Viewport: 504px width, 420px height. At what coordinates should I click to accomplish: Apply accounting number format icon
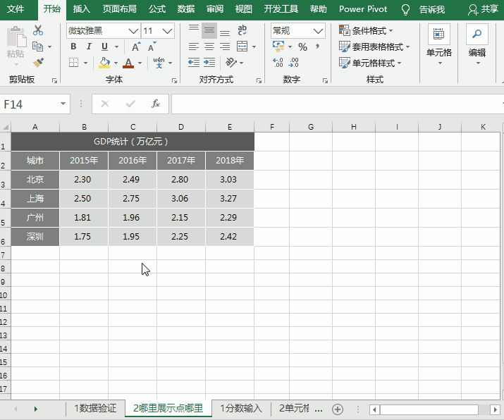pos(278,47)
